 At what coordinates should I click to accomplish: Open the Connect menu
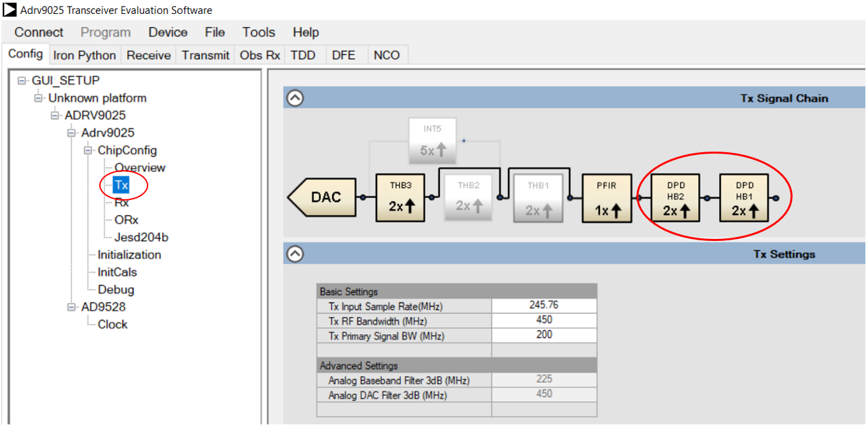click(x=39, y=32)
